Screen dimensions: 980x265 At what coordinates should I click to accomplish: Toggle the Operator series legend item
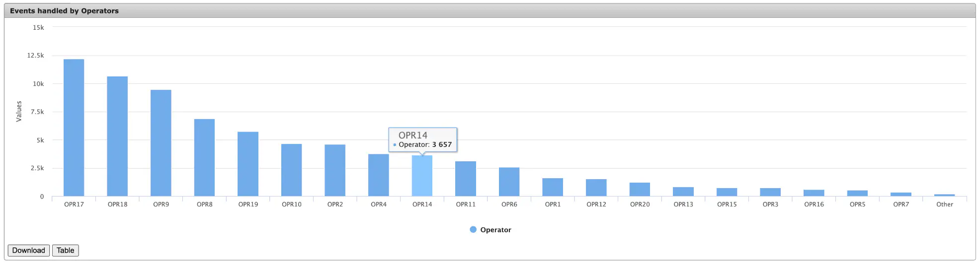[x=490, y=230]
